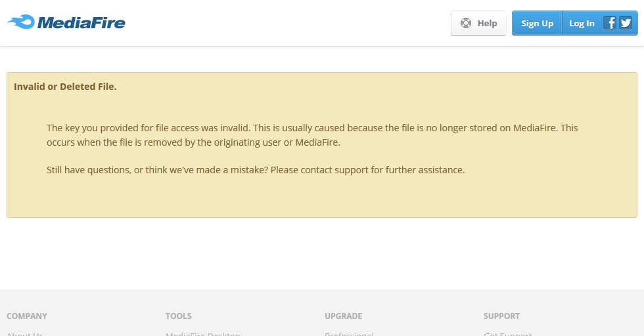644x336 pixels.
Task: Select the UPGRADE footer heading
Action: tap(343, 316)
